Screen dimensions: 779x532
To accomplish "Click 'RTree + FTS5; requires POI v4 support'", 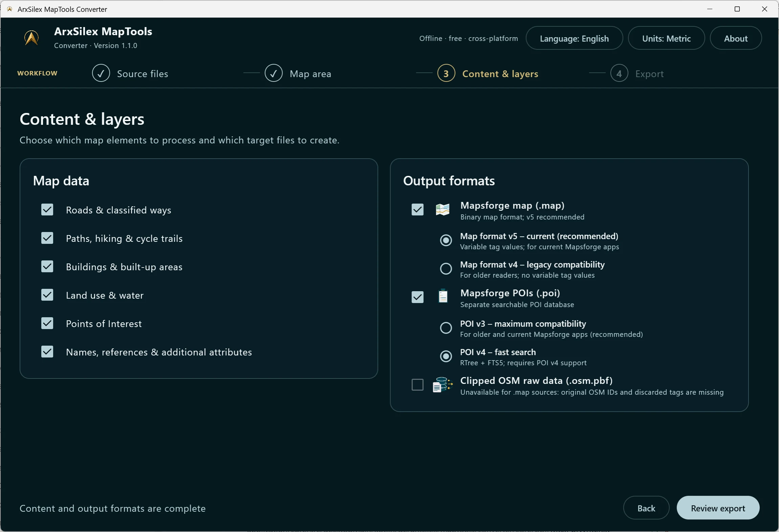I will tap(523, 363).
